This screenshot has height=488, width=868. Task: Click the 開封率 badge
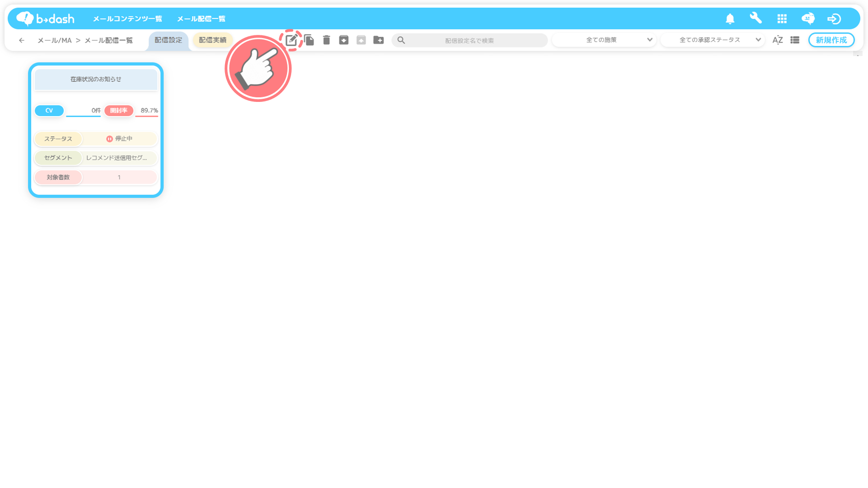[x=119, y=111]
